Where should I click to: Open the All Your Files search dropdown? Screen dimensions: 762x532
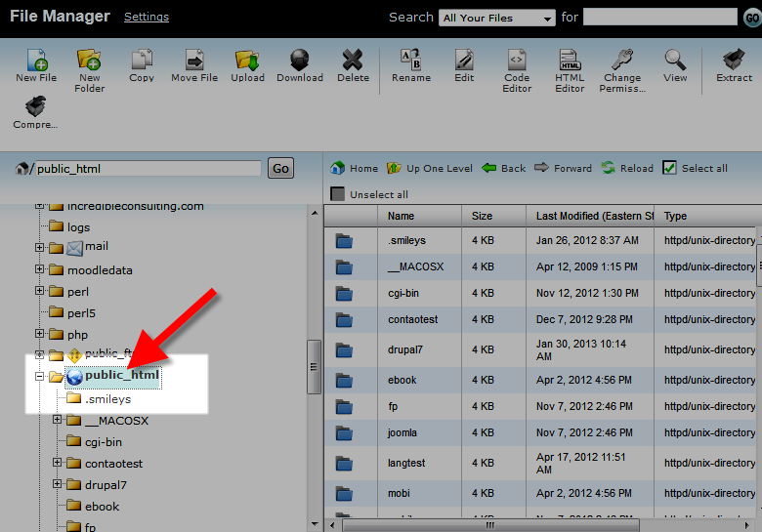(x=497, y=18)
